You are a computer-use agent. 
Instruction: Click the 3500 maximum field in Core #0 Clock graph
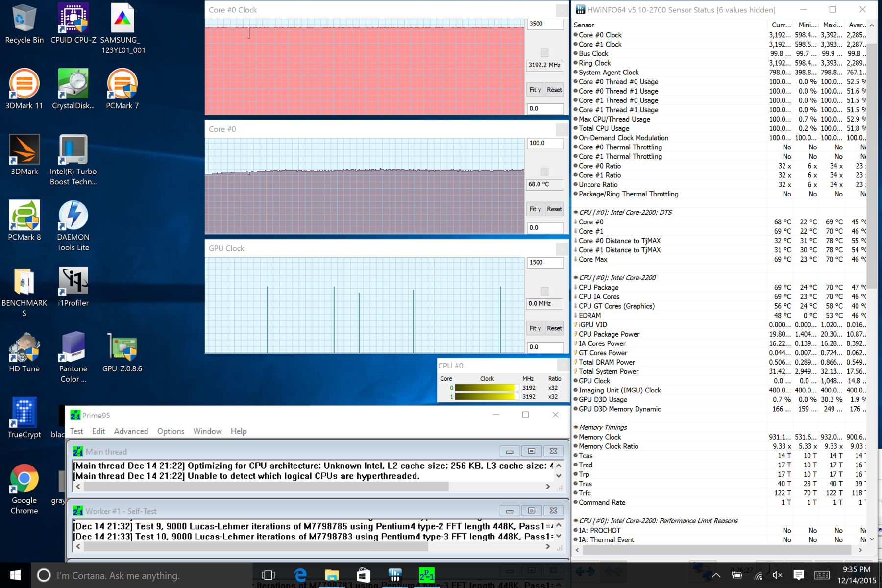(x=545, y=24)
